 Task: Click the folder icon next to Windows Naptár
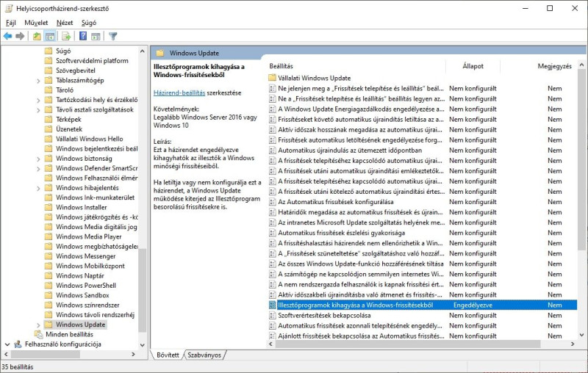coord(49,275)
